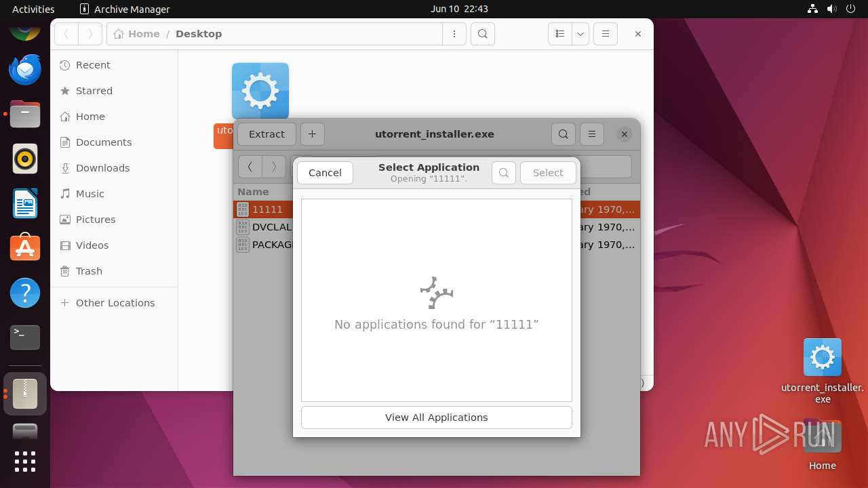This screenshot has height=488, width=868.
Task: Launch Rhythmbox from the dock
Action: pyautogui.click(x=25, y=159)
